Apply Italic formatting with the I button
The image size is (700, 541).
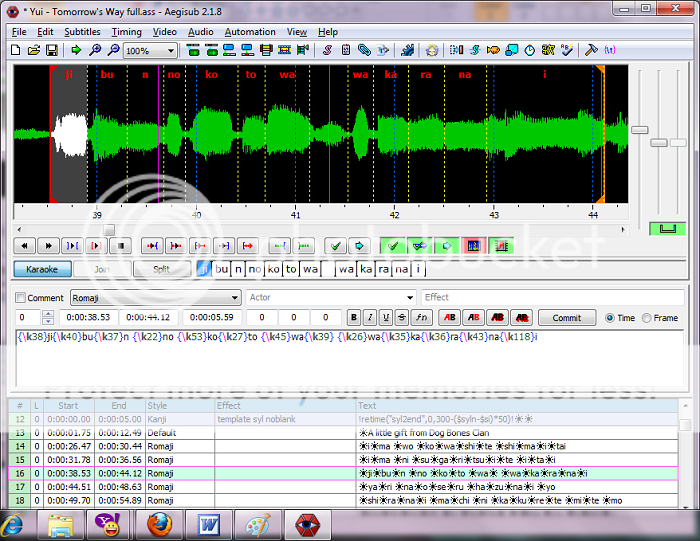click(x=371, y=318)
